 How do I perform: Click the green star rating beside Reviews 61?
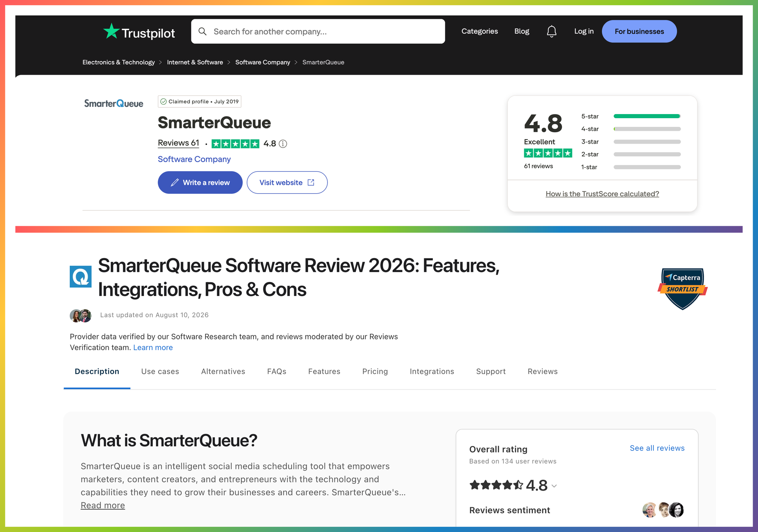(235, 144)
